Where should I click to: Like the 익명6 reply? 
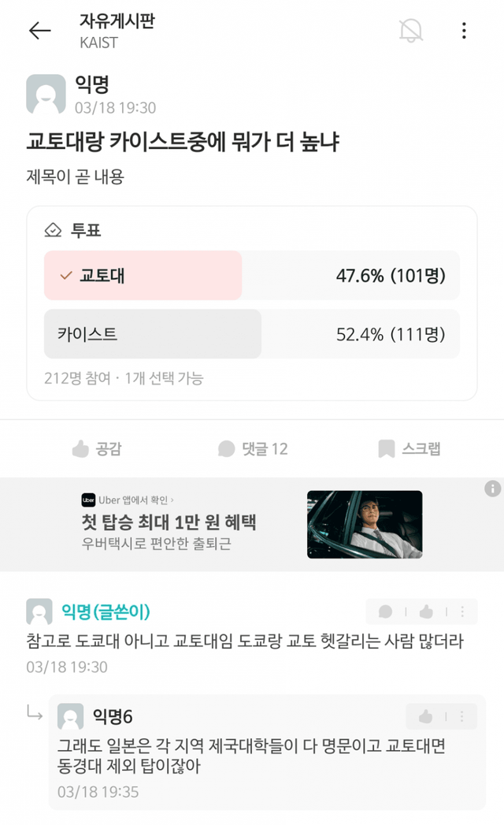tap(426, 716)
